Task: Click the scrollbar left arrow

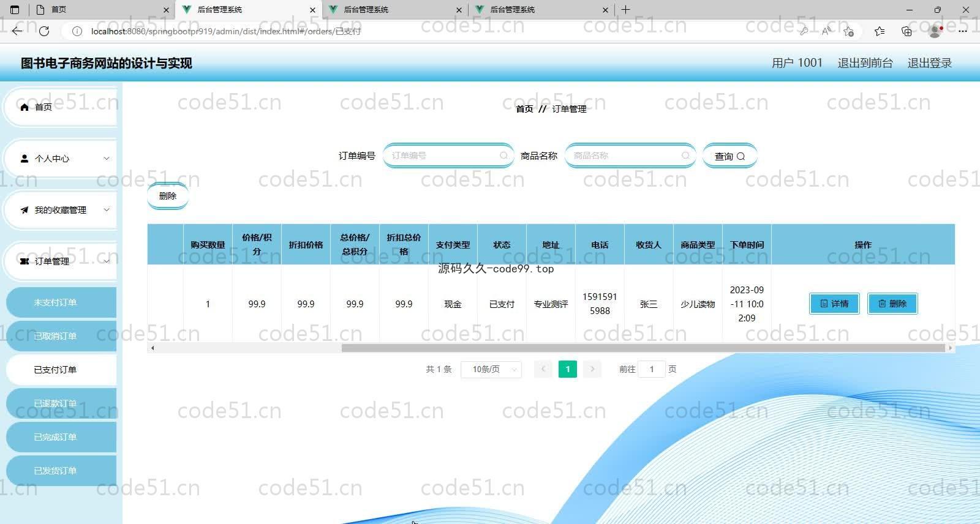Action: 153,348
